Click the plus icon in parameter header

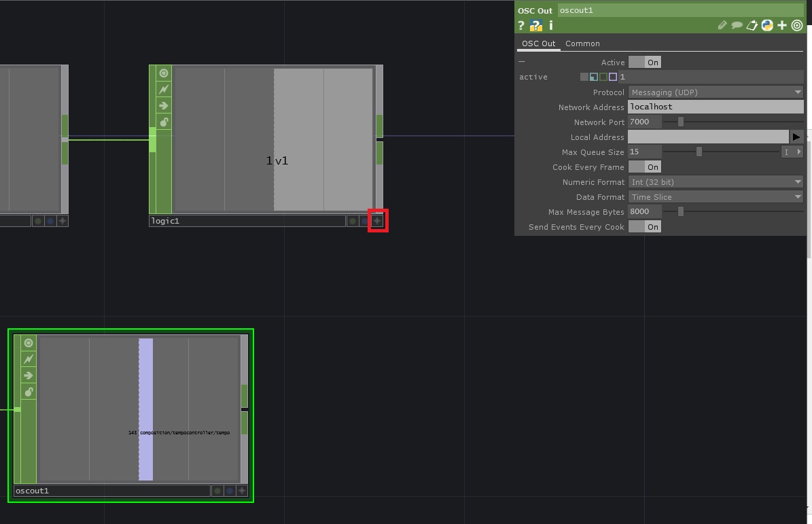click(782, 25)
